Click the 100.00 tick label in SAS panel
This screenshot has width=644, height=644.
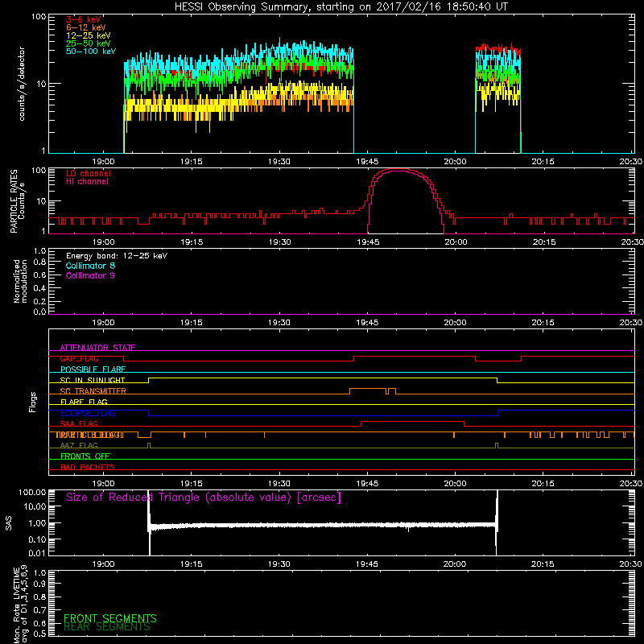tap(32, 493)
